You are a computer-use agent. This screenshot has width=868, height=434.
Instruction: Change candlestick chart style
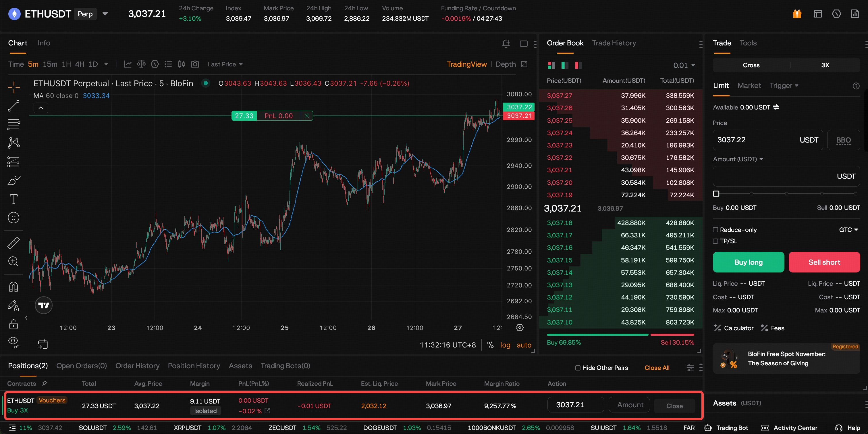pos(182,64)
